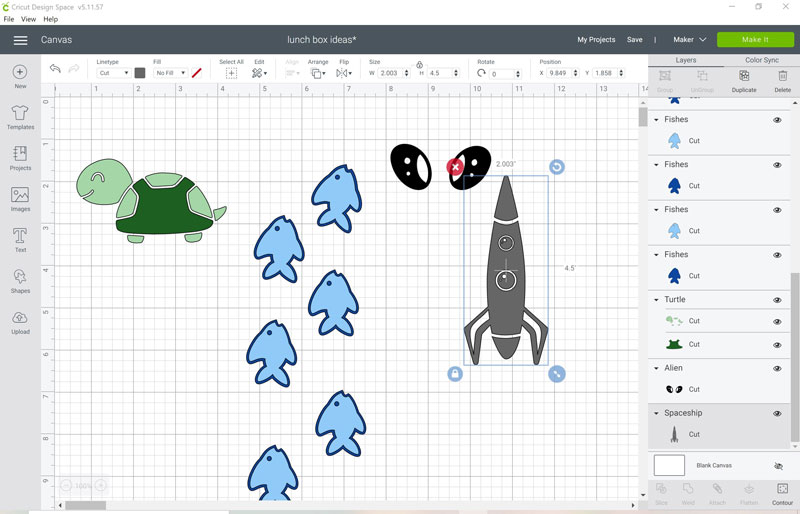Click the zoom in plus button
Viewport: 800px width, 514px height.
pos(101,485)
